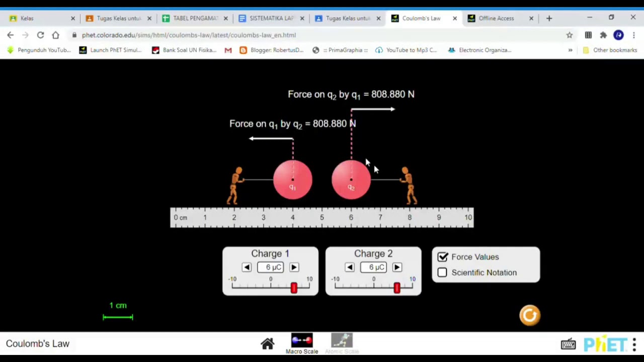Viewport: 644px width, 362px height.
Task: Click the centimeter ruler
Action: pyautogui.click(x=322, y=218)
